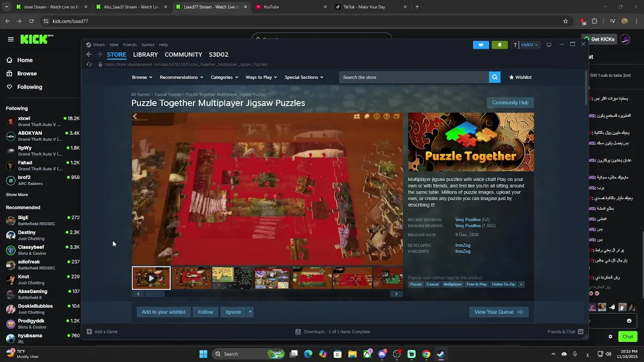Open the s3d02 account dropdown
644x362 pixels.
point(529,45)
